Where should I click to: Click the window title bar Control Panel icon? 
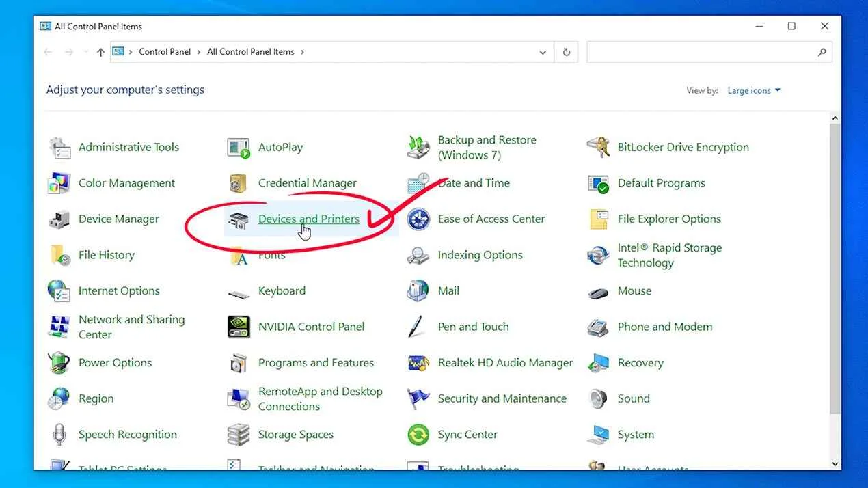click(x=45, y=27)
